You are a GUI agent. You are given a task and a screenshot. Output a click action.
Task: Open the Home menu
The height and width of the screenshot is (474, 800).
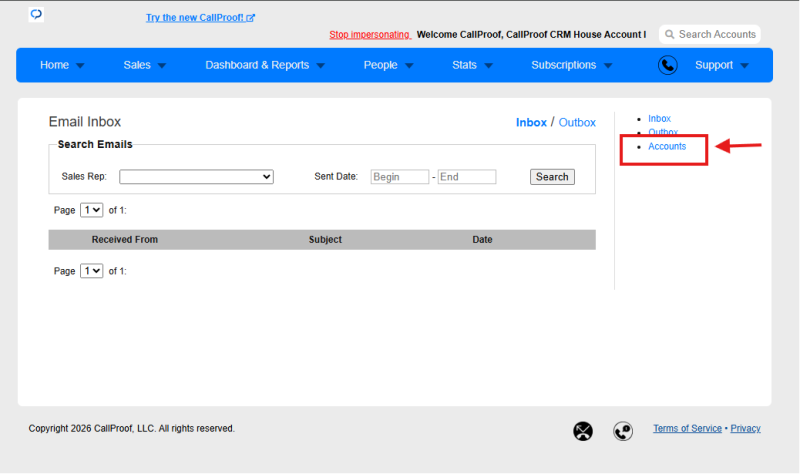[x=55, y=65]
